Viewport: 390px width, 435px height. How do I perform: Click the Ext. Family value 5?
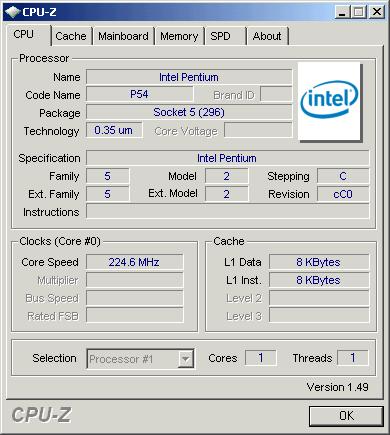107,194
